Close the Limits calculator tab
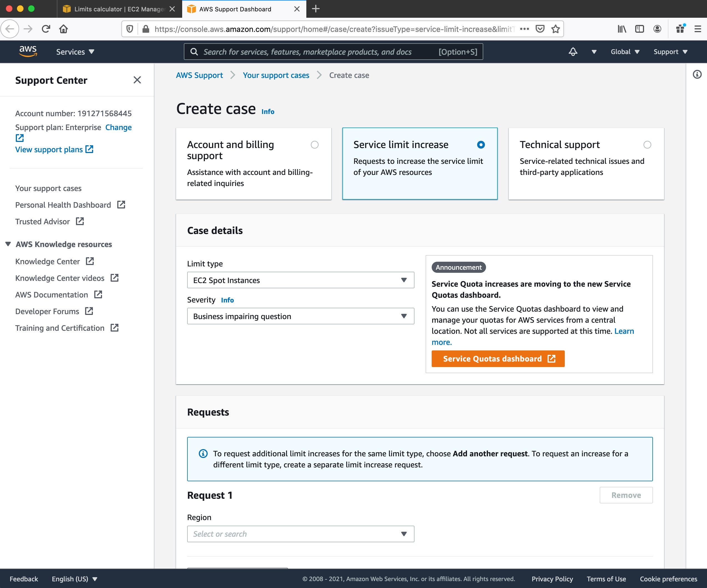The image size is (707, 588). click(x=172, y=9)
